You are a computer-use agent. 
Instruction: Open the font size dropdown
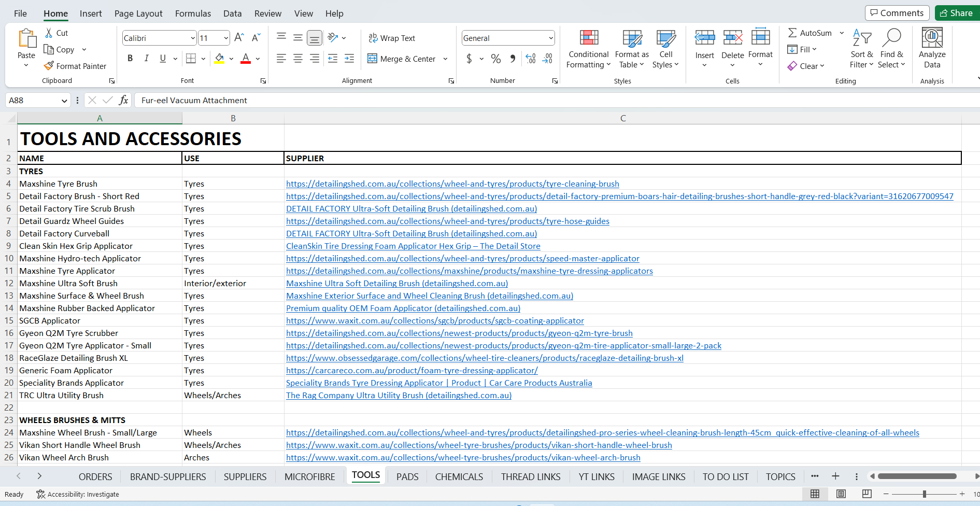click(x=226, y=38)
